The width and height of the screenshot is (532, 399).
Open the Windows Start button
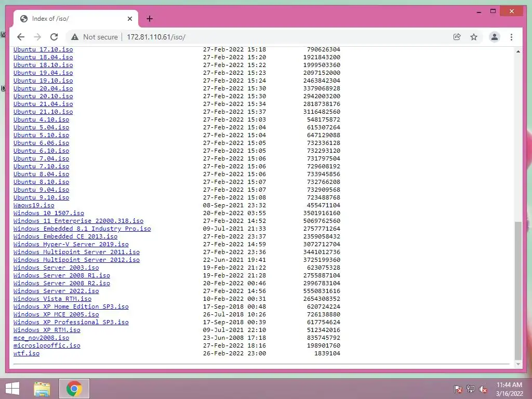(x=12, y=389)
